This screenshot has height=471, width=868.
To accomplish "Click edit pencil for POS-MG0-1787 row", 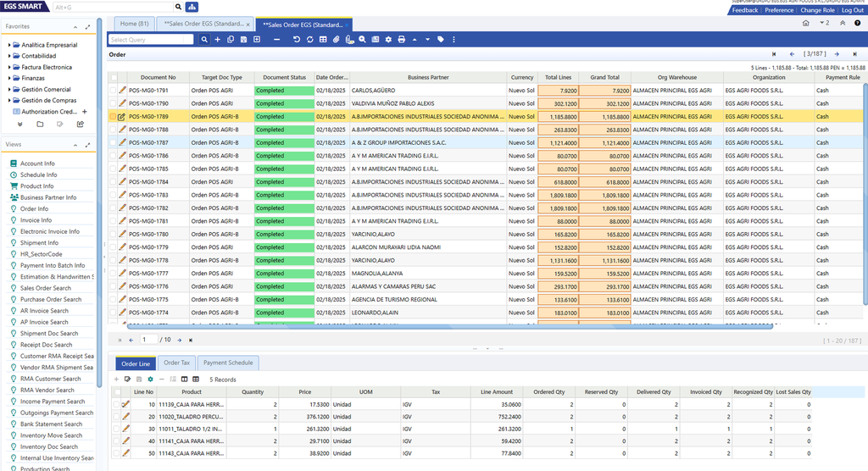I will 122,142.
